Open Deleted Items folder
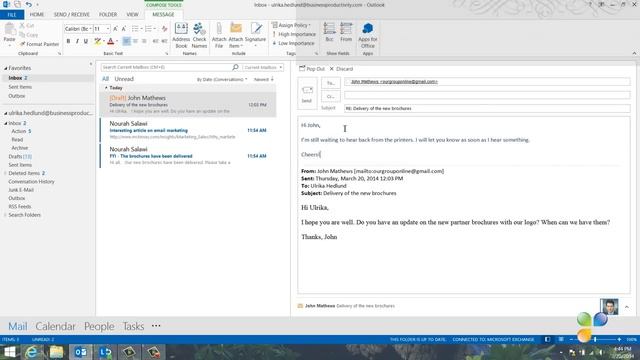The width and height of the screenshot is (640, 360). click(27, 173)
